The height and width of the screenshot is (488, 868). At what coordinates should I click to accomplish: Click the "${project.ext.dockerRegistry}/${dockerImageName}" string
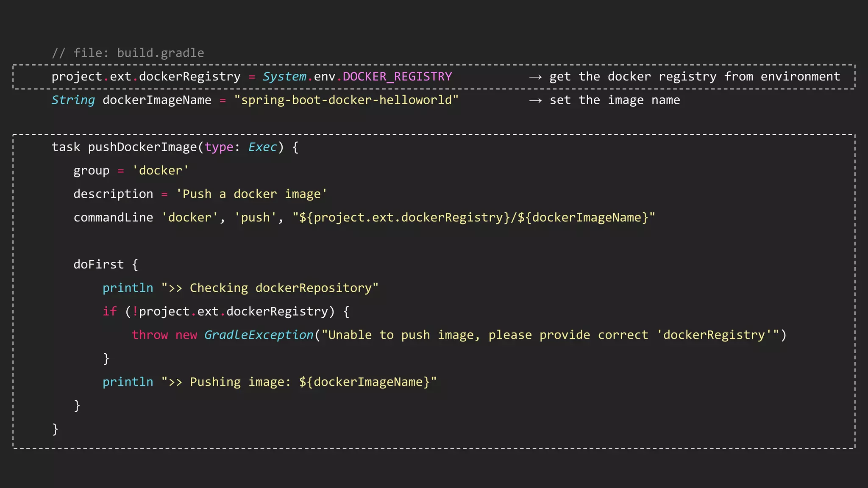point(474,217)
